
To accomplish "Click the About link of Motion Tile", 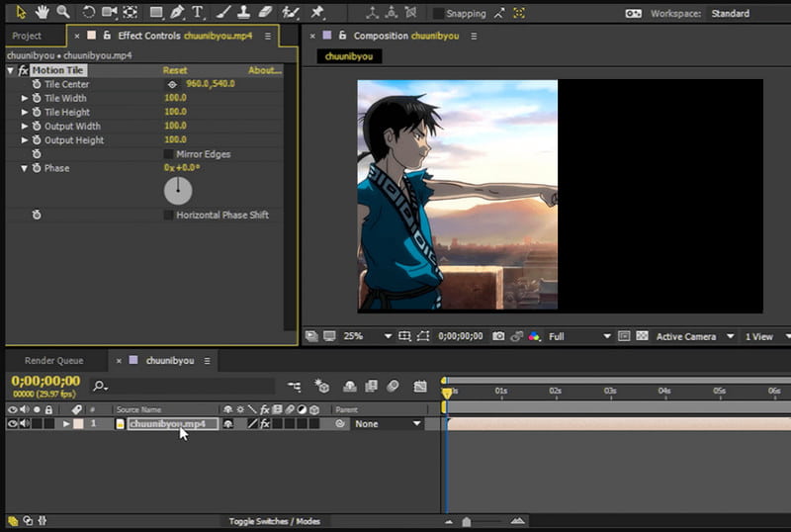I will pyautogui.click(x=264, y=70).
